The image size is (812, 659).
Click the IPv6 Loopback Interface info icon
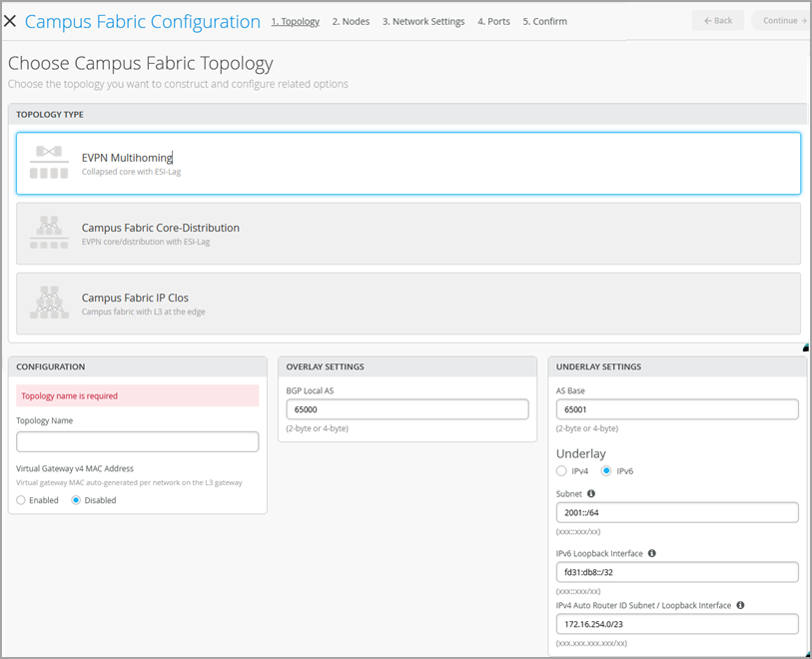(x=652, y=553)
